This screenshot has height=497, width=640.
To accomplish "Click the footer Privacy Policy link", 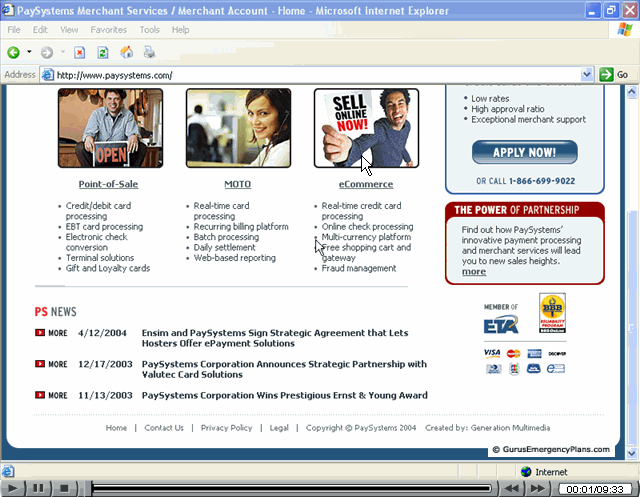I will [x=227, y=428].
